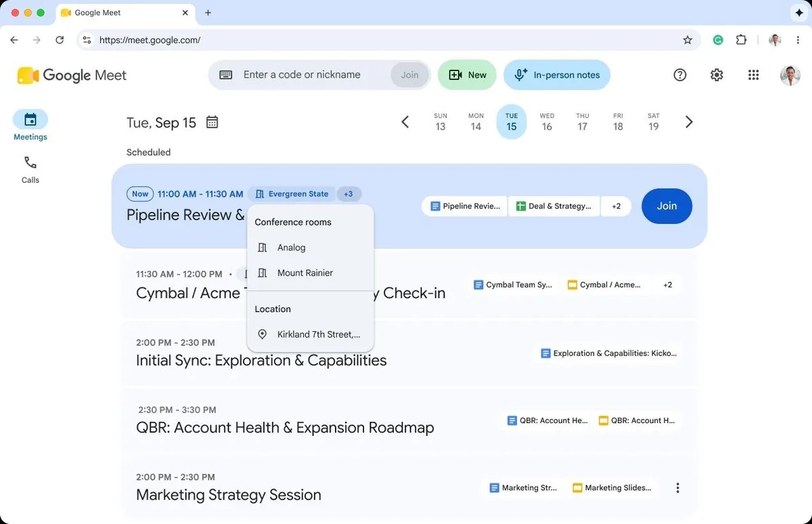
Task: Expand +2 attachments for Pipeline Review
Action: [x=616, y=206]
